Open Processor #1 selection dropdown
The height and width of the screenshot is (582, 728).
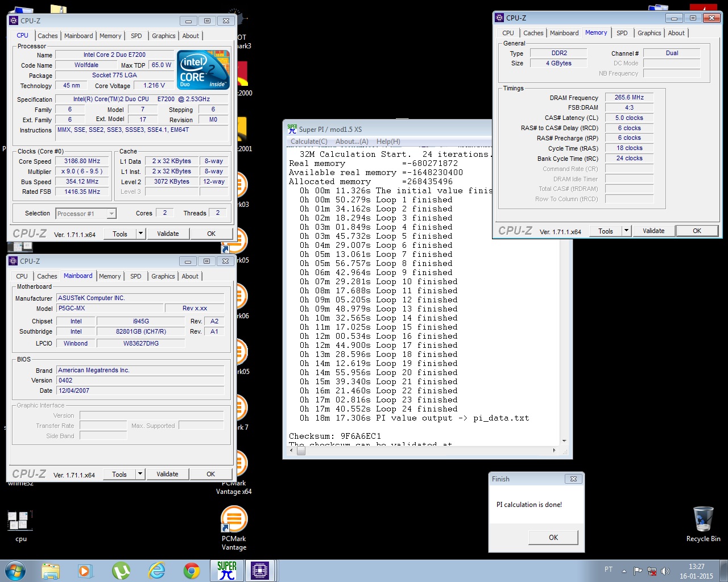point(86,214)
